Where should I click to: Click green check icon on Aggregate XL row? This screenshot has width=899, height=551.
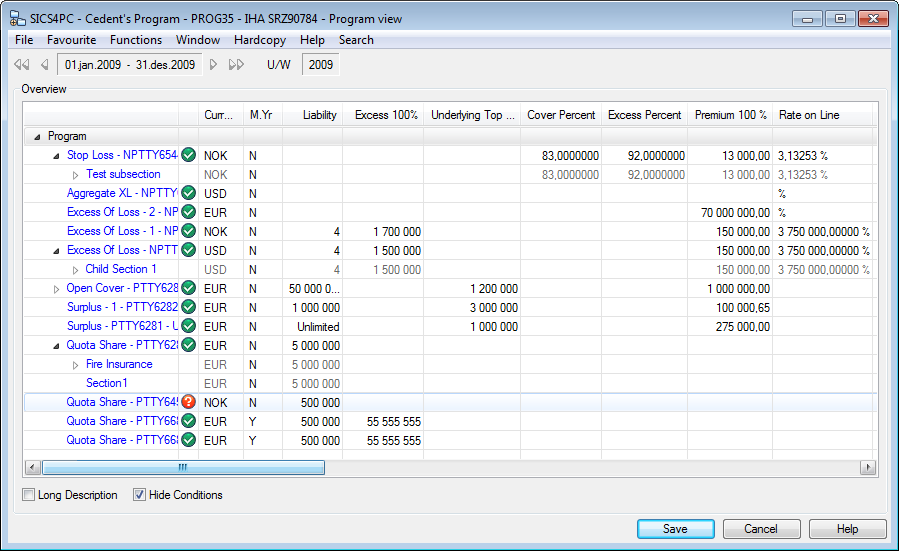[x=188, y=193]
